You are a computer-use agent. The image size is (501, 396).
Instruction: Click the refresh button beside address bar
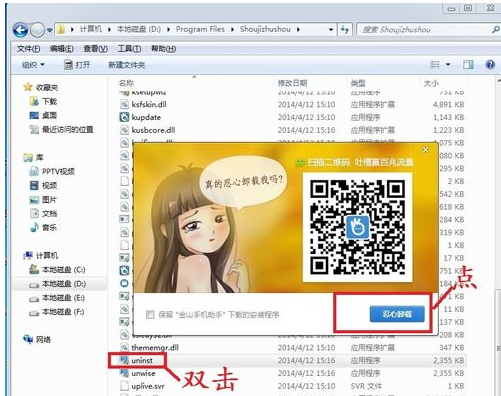pos(345,30)
